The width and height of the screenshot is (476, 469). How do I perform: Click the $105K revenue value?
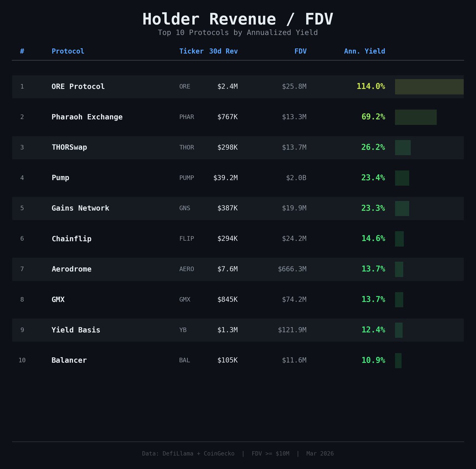(x=227, y=360)
